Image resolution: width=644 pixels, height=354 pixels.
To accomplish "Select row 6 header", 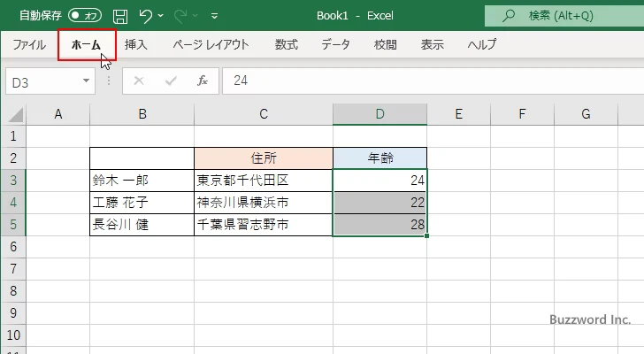I will (x=13, y=247).
